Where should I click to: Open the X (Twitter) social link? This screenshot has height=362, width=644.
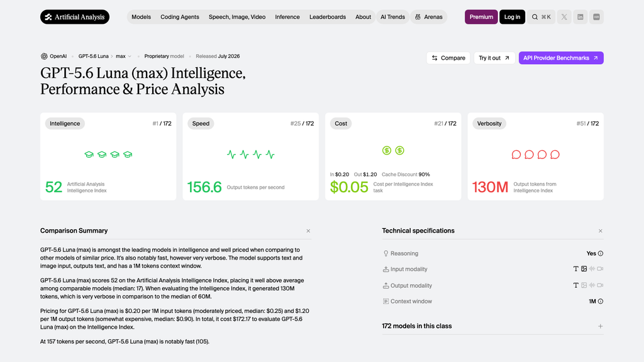564,17
